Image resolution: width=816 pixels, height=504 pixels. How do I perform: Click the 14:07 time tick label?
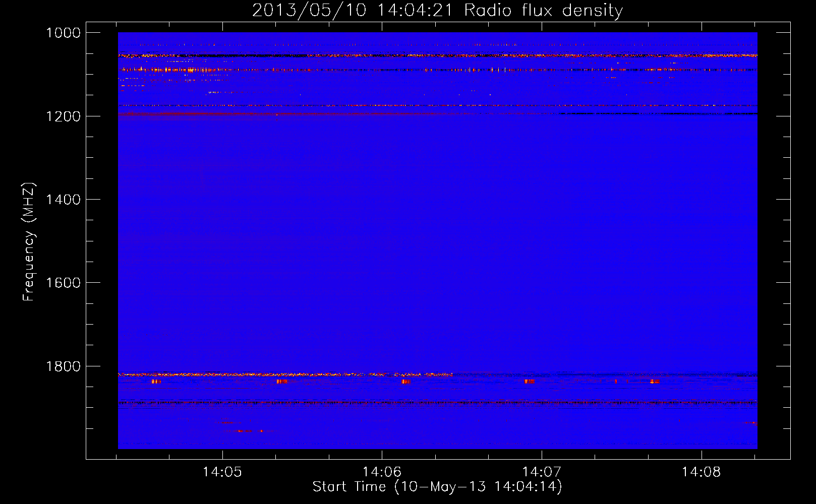(542, 472)
